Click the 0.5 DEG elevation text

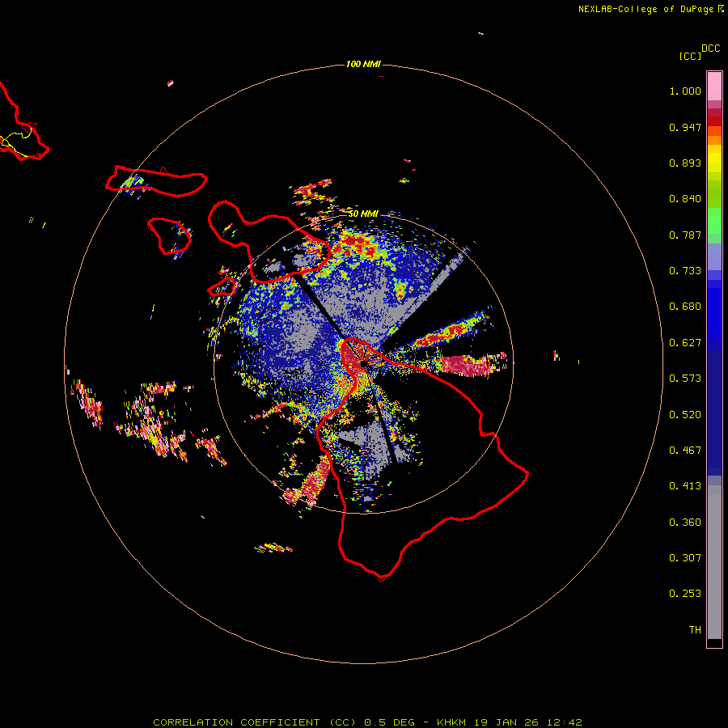(388, 722)
